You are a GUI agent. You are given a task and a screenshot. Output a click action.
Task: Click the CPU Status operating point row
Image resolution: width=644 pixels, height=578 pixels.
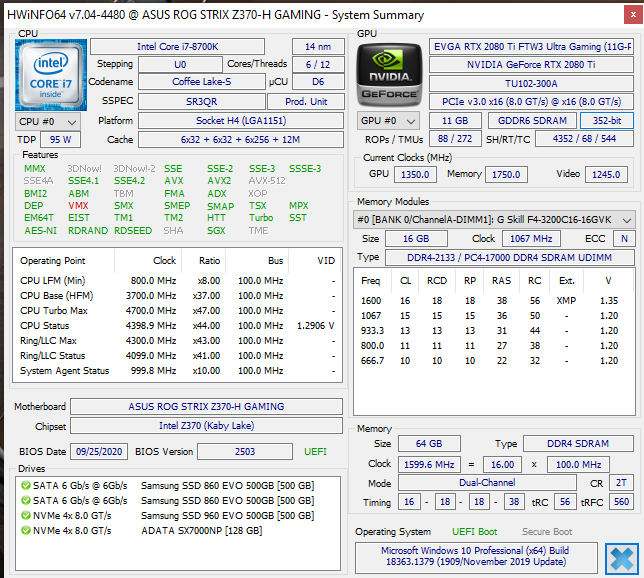coord(177,326)
